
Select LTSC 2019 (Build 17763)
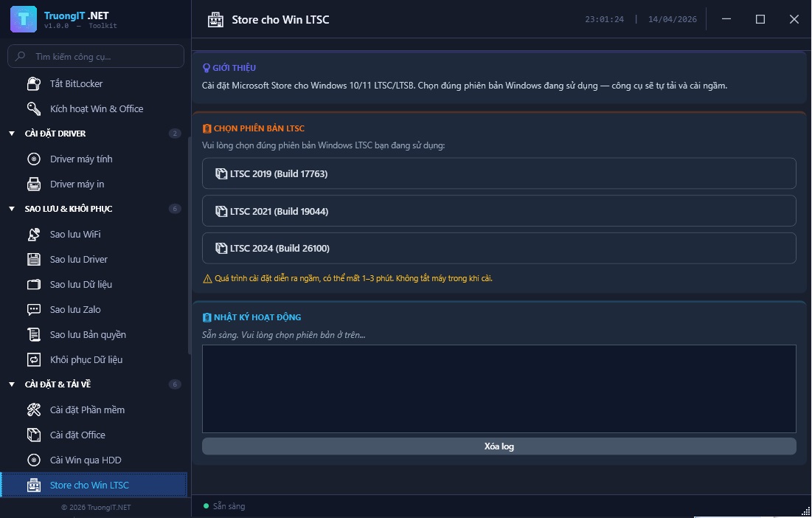click(x=499, y=173)
